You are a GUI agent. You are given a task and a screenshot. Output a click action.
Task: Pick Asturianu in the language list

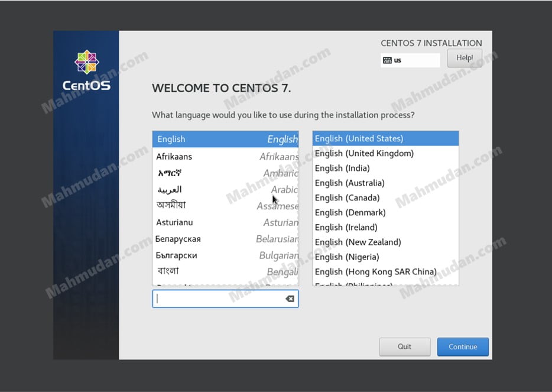pos(225,222)
